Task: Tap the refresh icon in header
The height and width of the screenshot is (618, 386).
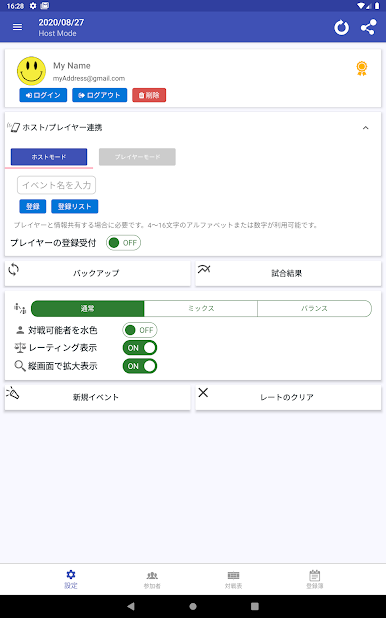Action: (341, 28)
